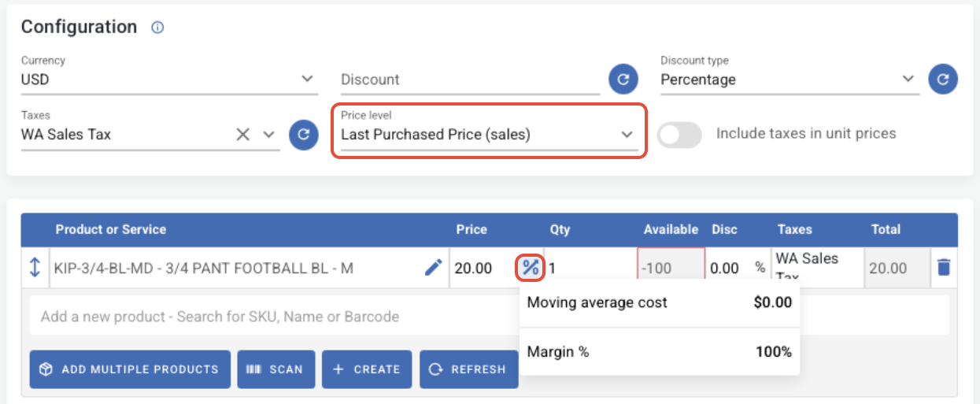The width and height of the screenshot is (980, 404).
Task: Edit the product line with pencil icon
Action: tap(433, 268)
